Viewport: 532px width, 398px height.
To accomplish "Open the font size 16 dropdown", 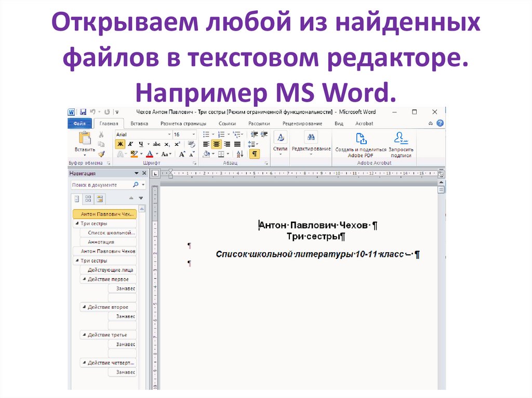I will pyautogui.click(x=193, y=134).
